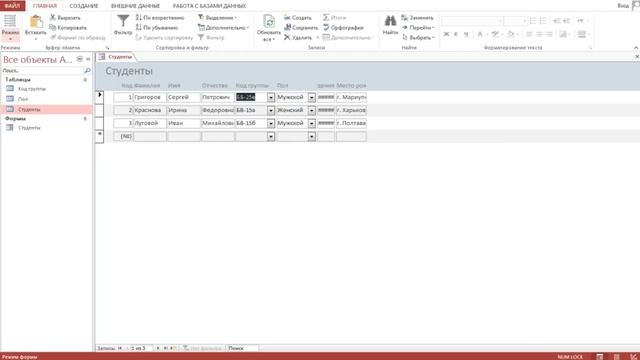Apply italic К formatting

click(456, 34)
